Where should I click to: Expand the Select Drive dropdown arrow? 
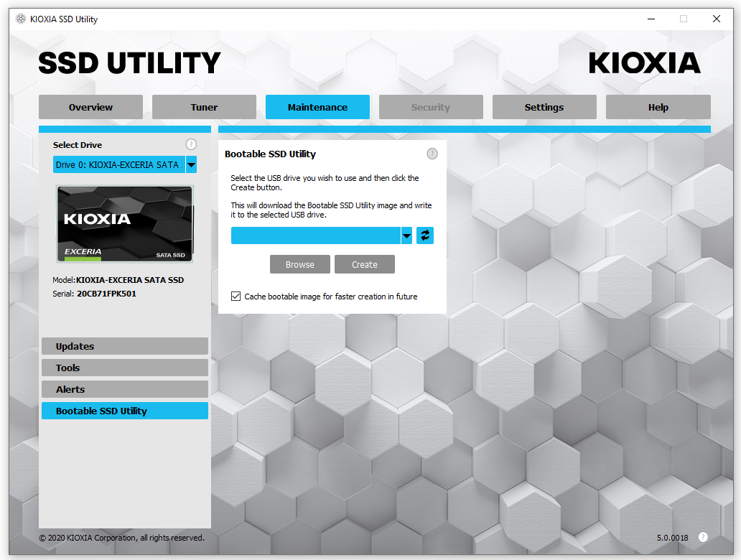coord(192,165)
